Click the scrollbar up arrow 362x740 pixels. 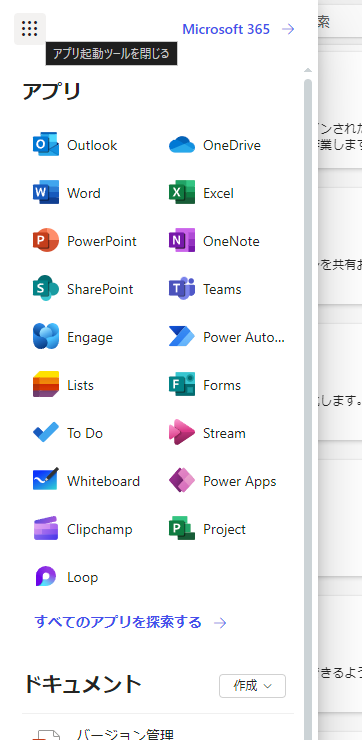click(x=308, y=70)
